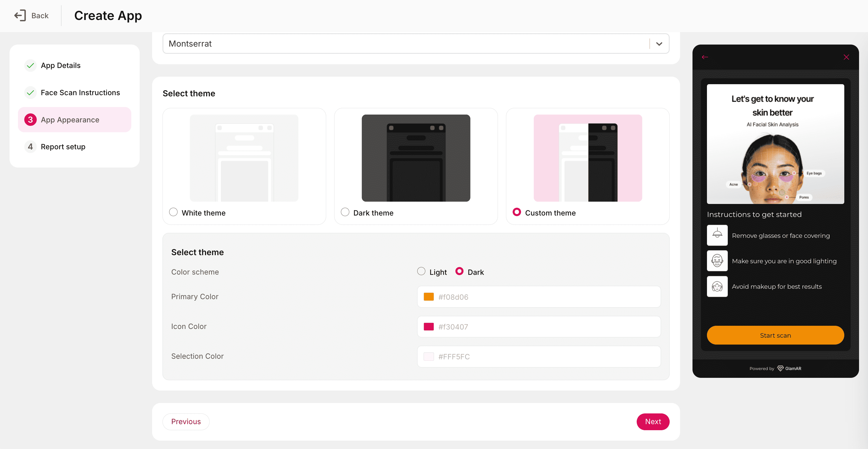Go to Face Scan Instructions step

pos(80,93)
